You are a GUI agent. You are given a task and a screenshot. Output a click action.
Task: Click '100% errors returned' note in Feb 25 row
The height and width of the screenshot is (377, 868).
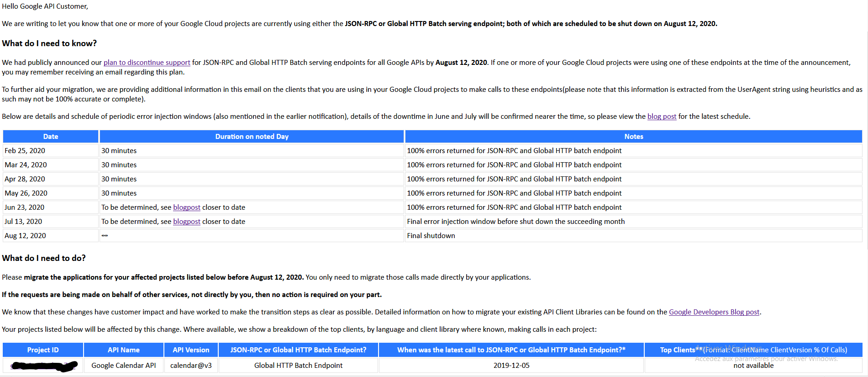click(x=634, y=151)
